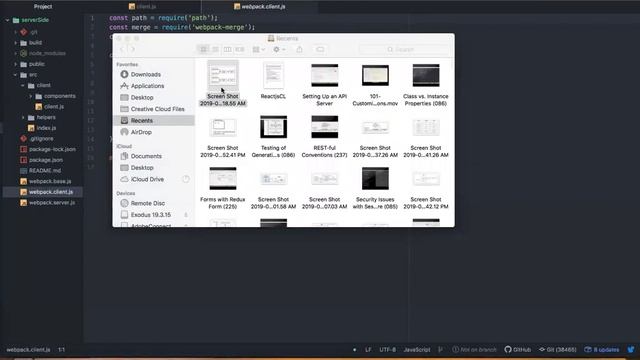Switch Finder to column view
Image resolution: width=640 pixels, height=360 pixels.
[x=227, y=49]
